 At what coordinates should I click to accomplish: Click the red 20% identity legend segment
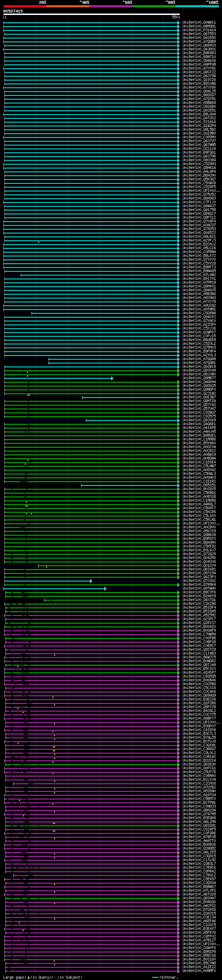point(25,6)
